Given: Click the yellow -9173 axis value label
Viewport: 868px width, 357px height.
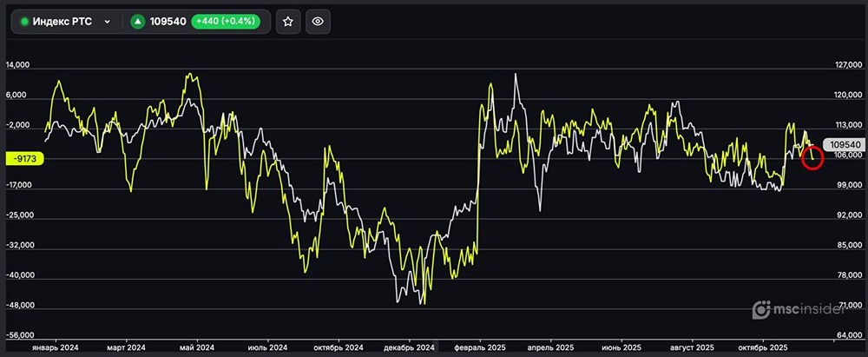Looking at the screenshot, I should coord(23,158).
